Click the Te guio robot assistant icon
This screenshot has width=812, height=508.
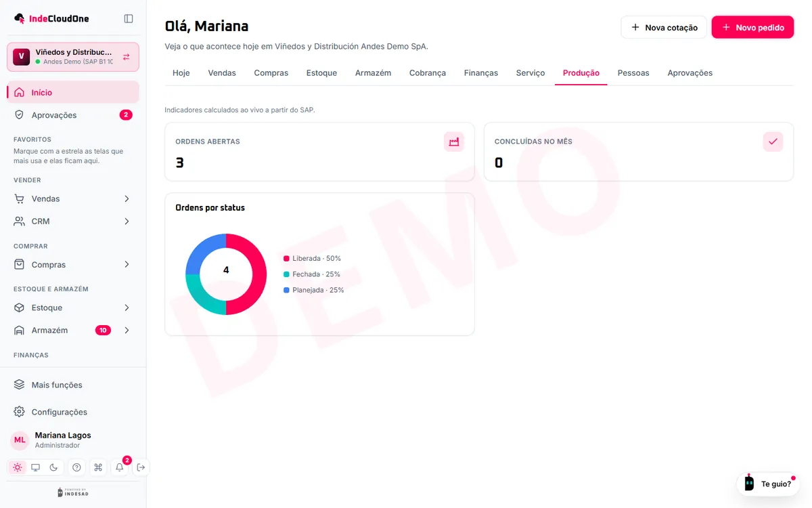click(749, 483)
